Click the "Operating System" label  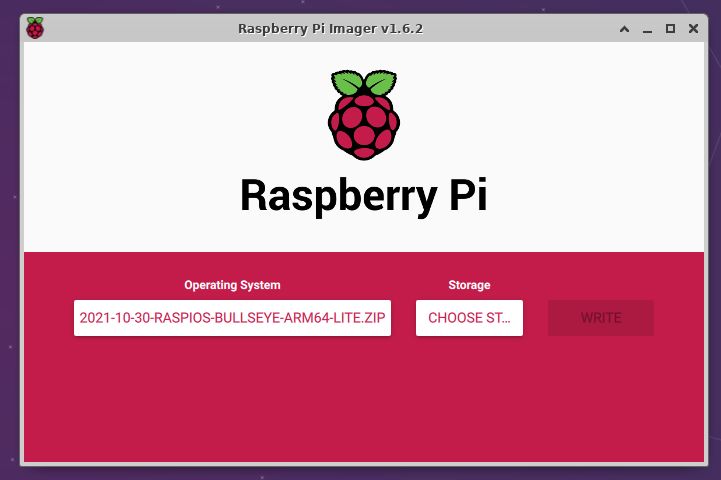(x=232, y=285)
